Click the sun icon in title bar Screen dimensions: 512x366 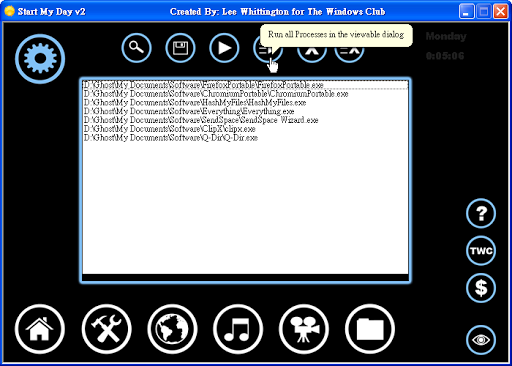(x=10, y=11)
